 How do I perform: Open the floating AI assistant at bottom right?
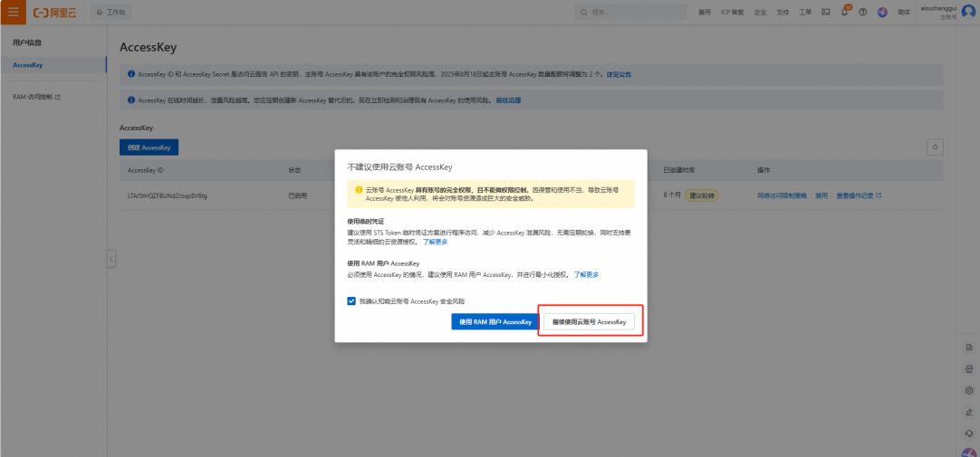coord(968,451)
